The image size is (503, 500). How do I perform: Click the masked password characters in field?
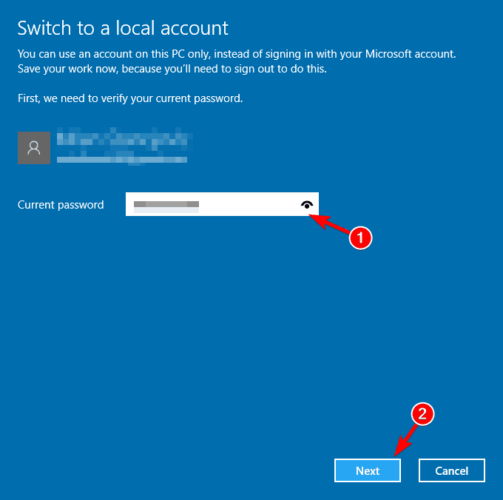(166, 204)
